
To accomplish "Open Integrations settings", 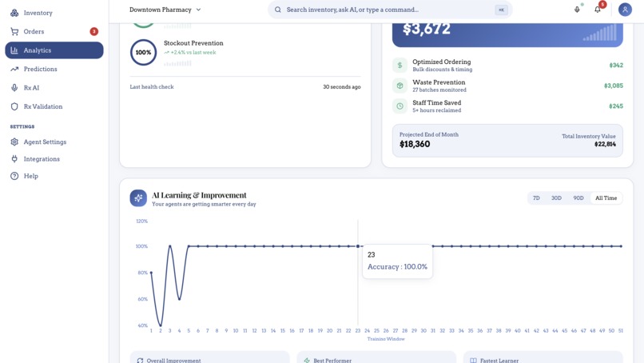I will [x=54, y=158].
